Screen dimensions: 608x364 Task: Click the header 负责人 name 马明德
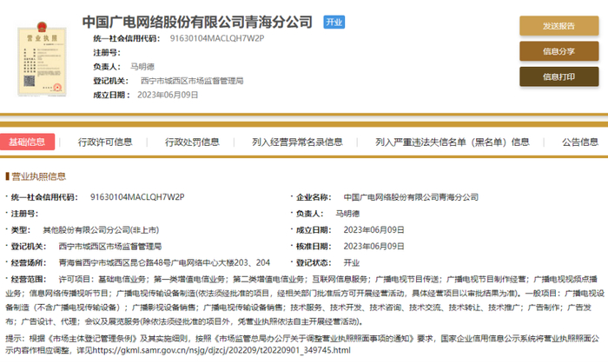142,67
